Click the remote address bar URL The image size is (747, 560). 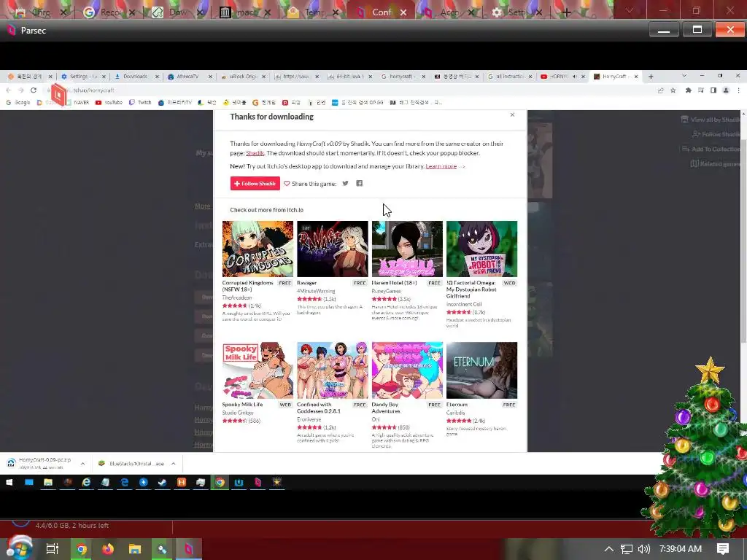click(93, 90)
